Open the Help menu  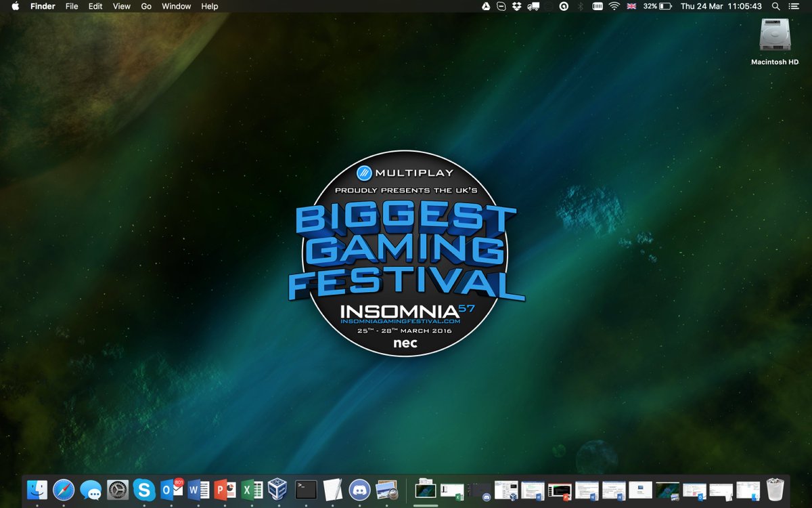210,6
